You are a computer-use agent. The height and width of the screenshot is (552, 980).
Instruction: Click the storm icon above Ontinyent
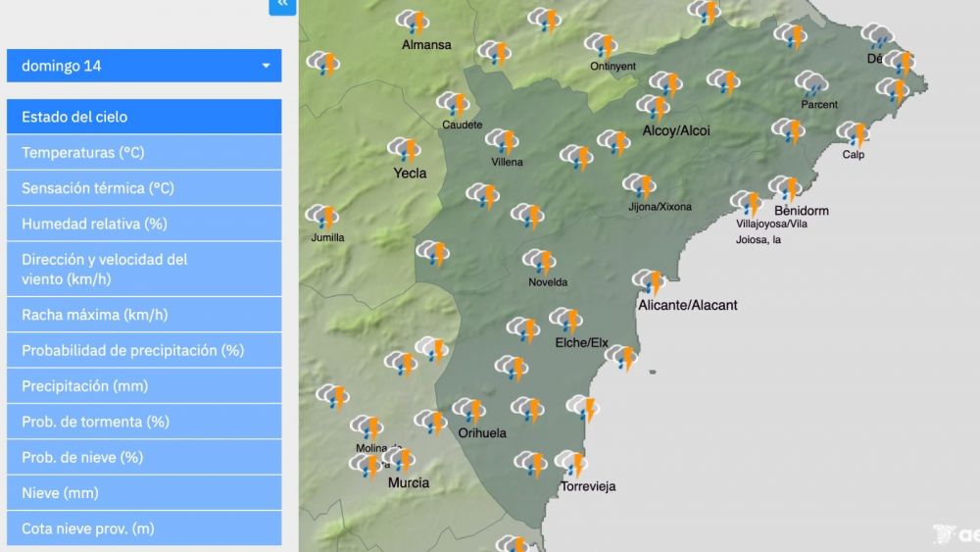tap(602, 46)
